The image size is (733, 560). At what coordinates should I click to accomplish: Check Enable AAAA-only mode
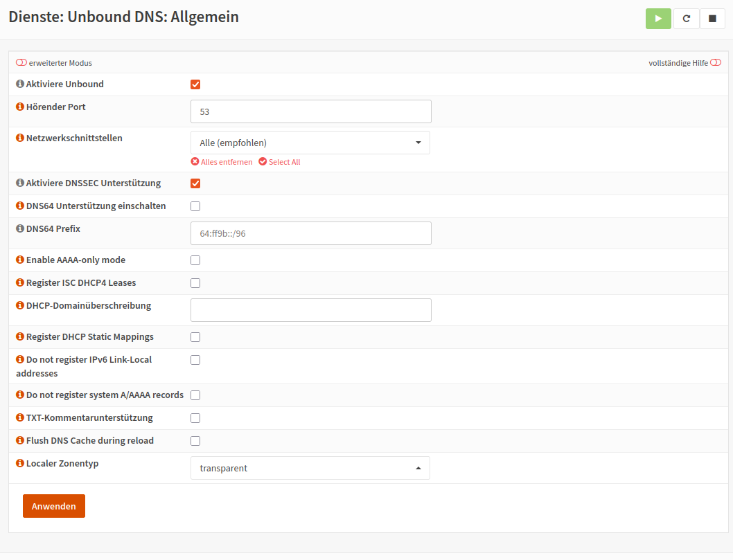pos(195,260)
